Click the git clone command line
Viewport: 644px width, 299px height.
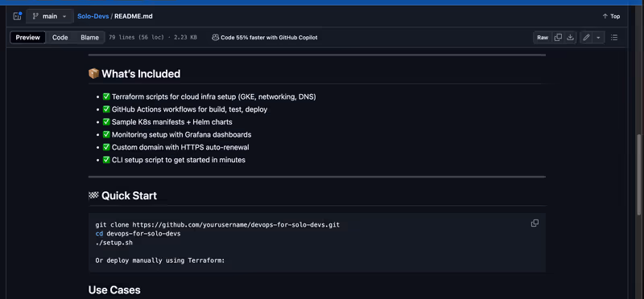[x=217, y=225]
